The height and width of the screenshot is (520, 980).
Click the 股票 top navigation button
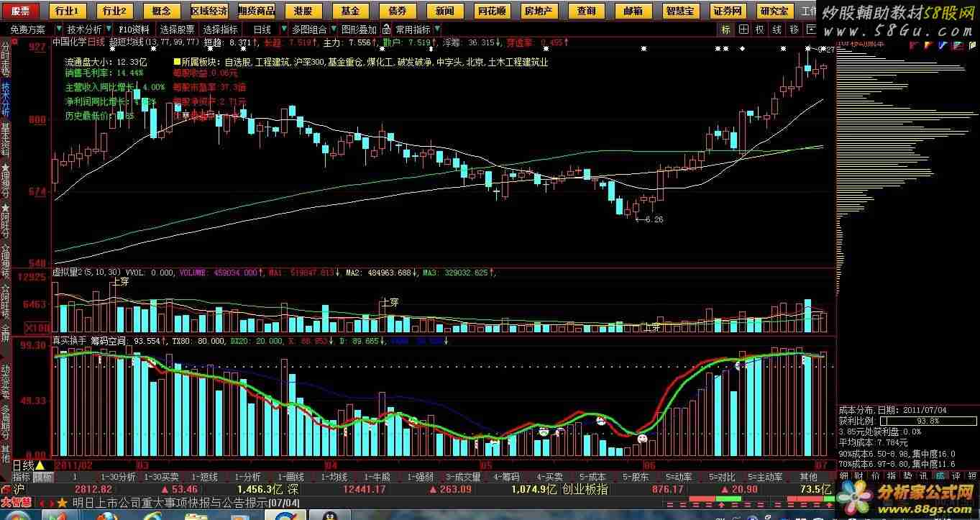[20, 11]
